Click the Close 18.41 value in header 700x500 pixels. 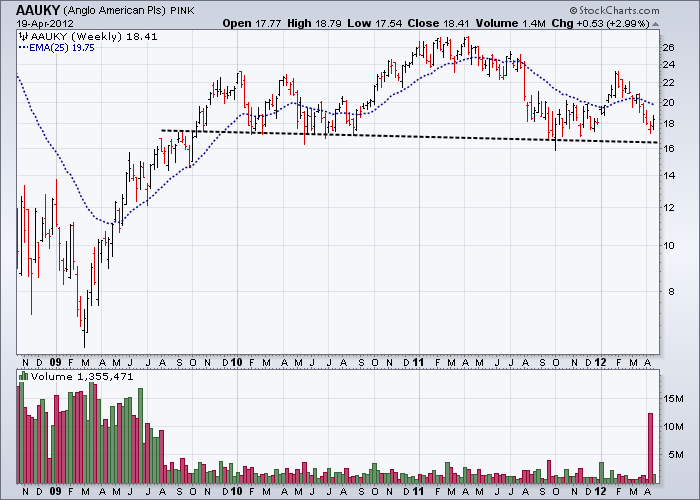(x=438, y=23)
